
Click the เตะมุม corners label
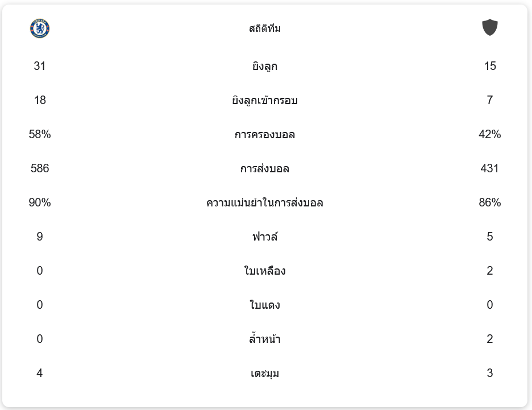coord(265,374)
